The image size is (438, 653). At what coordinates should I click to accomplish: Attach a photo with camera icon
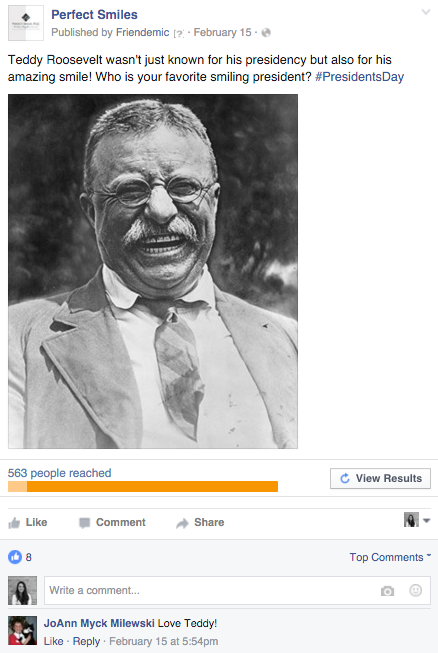[387, 591]
